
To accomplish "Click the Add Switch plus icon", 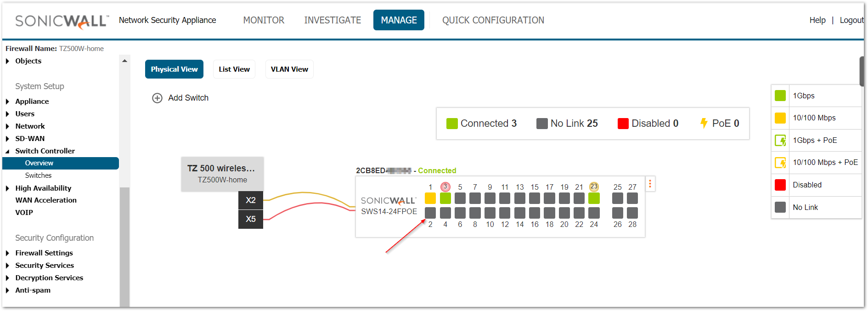I will click(x=157, y=98).
